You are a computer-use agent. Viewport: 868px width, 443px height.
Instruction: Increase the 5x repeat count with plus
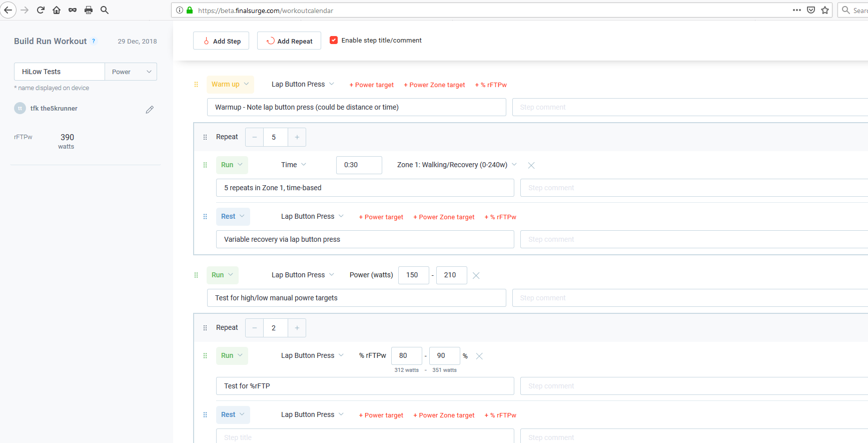297,137
